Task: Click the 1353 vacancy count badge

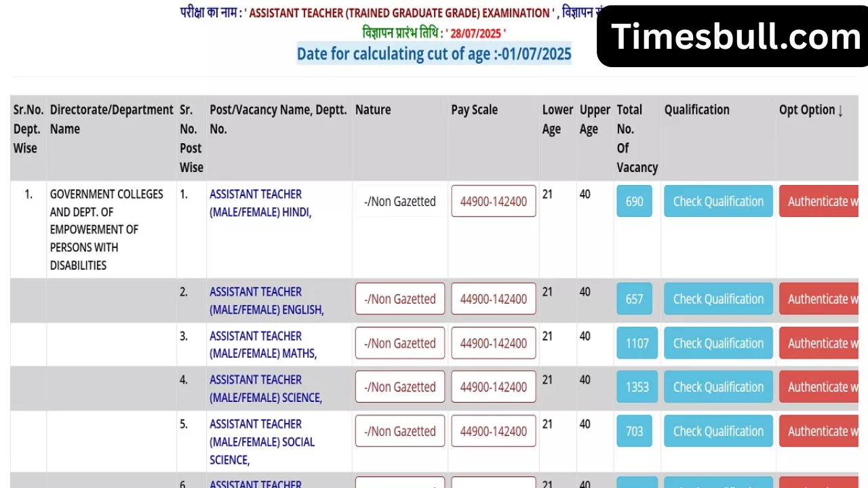Action: [637, 387]
